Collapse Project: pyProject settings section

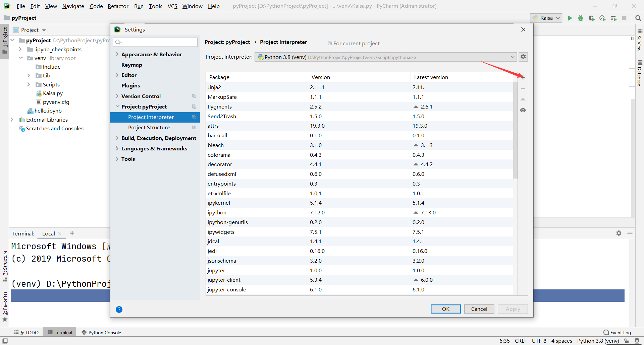[x=117, y=107]
